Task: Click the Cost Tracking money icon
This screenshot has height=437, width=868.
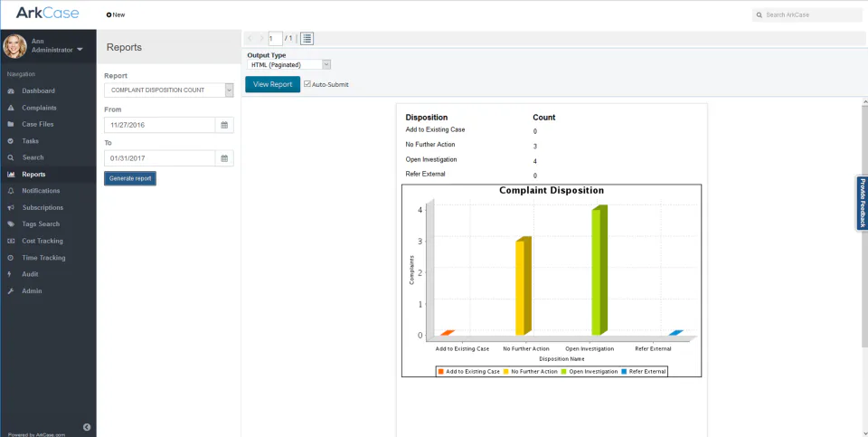Action: 11,241
